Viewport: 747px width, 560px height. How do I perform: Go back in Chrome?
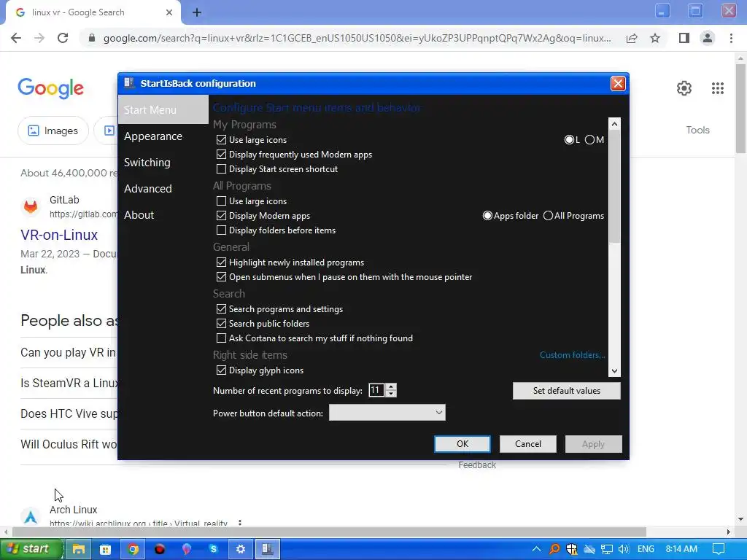click(x=16, y=38)
